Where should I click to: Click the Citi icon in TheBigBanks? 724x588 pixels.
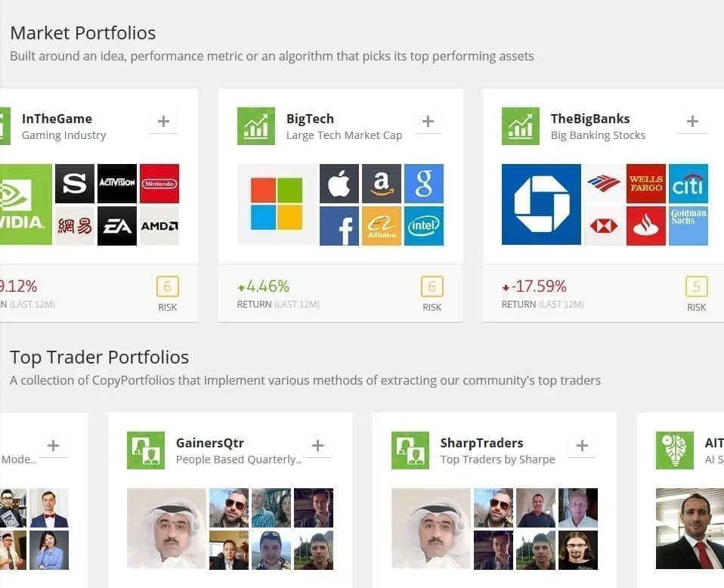[x=688, y=183]
